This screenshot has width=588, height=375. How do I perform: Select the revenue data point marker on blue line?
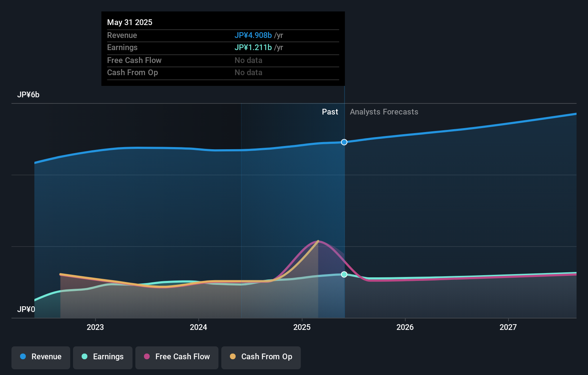coord(344,142)
